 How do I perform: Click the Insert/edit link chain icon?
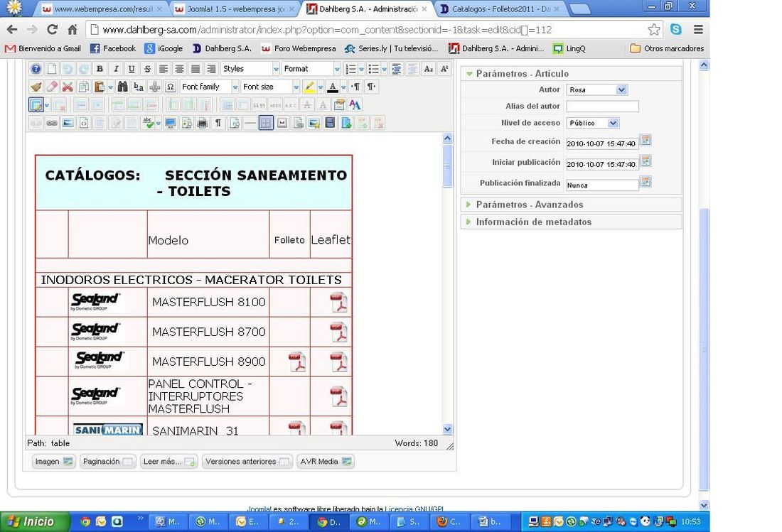click(x=52, y=123)
